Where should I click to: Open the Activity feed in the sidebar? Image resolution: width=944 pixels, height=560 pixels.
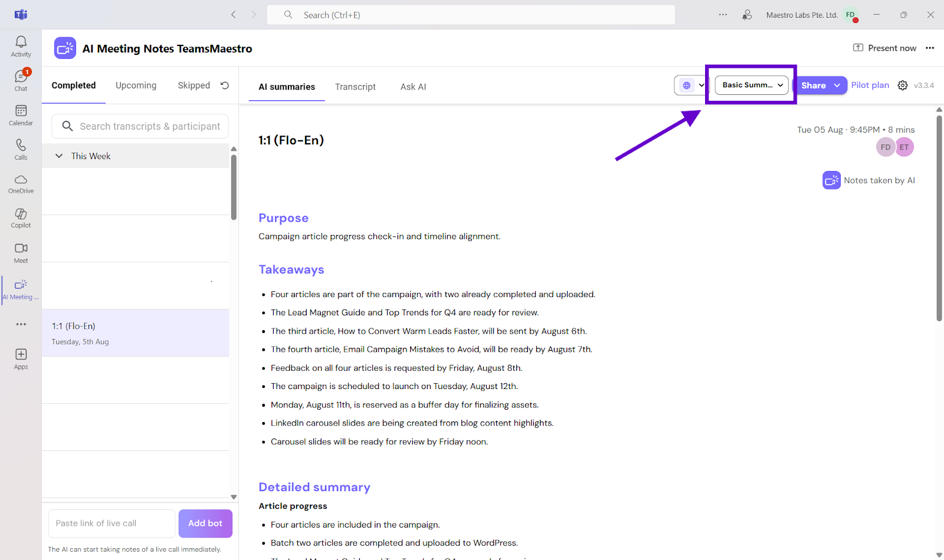point(21,46)
